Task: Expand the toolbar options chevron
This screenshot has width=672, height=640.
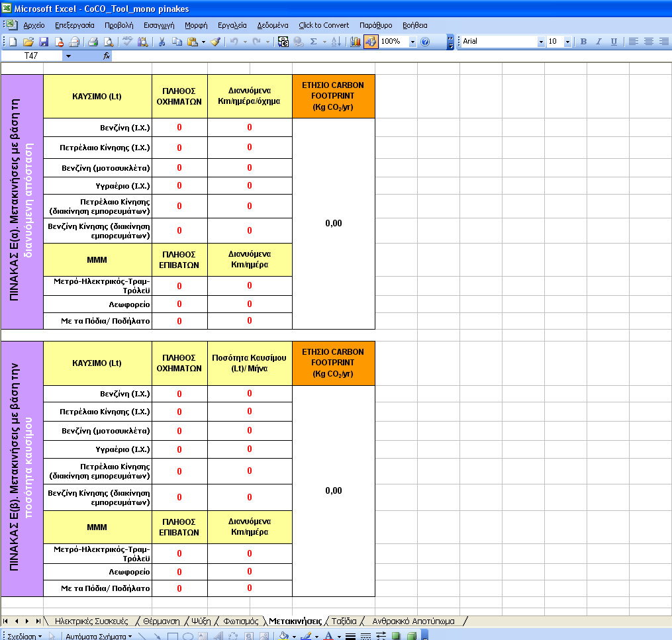Action: click(x=450, y=42)
